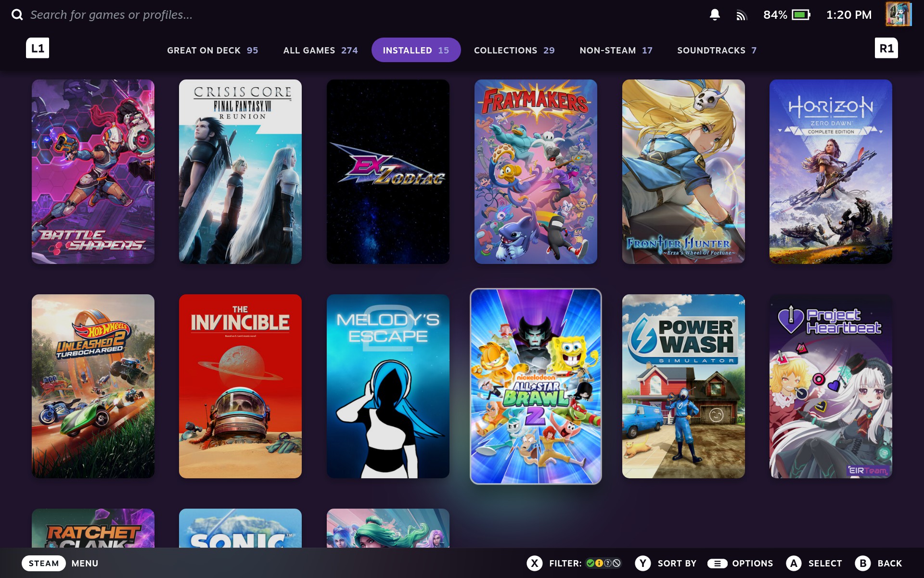Toggle the yellow Playable compatibility filter
Image resolution: width=924 pixels, height=578 pixels.
pyautogui.click(x=599, y=563)
